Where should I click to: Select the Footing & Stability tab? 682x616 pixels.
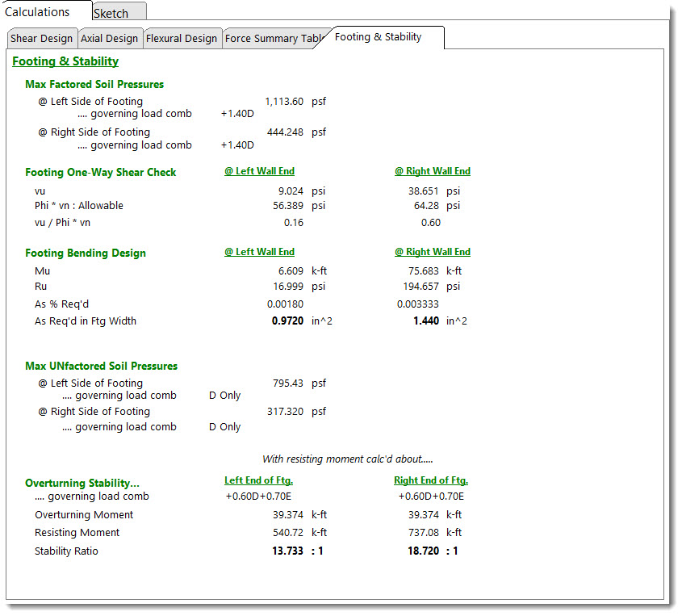(378, 36)
